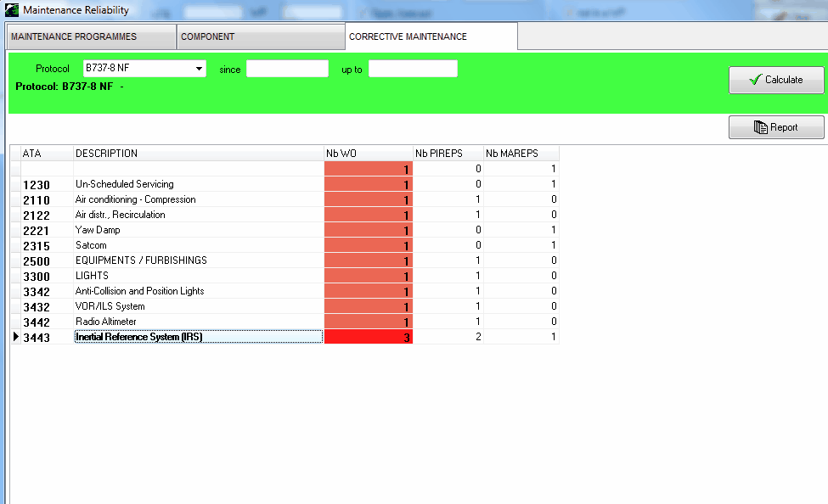Click ATA code 3432

tap(37, 308)
